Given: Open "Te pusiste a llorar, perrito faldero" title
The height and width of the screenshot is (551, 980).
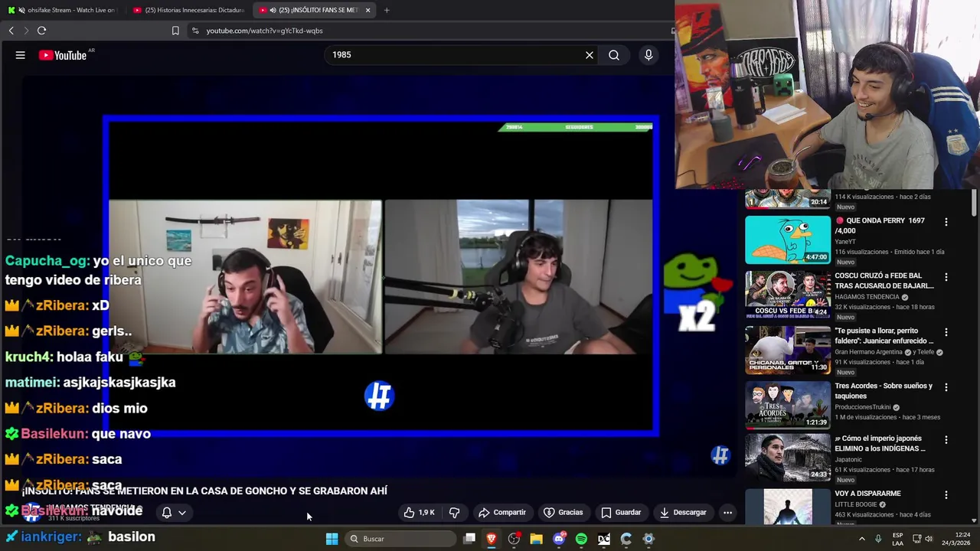Looking at the screenshot, I should 884,335.
